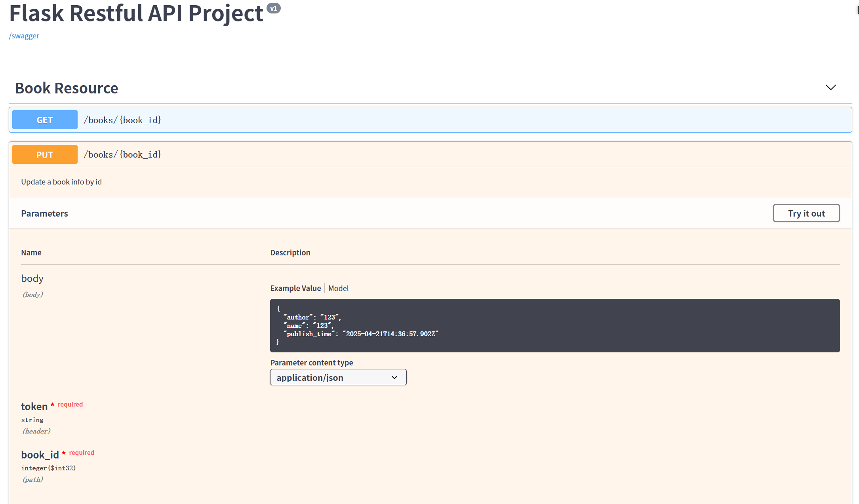Click the v1 version badge
This screenshot has height=504, width=859.
click(x=273, y=8)
